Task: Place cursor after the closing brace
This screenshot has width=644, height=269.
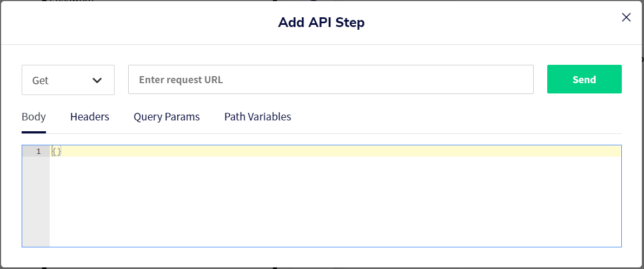Action: point(62,151)
